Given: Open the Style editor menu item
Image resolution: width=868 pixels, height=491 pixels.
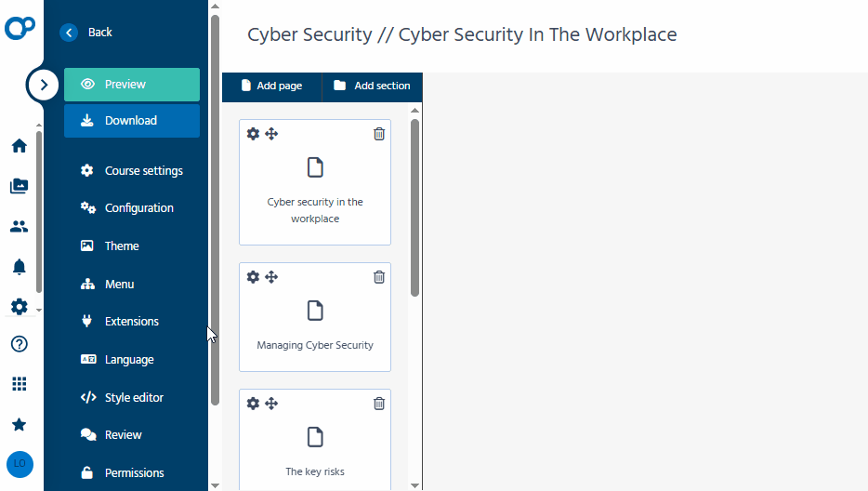Looking at the screenshot, I should (134, 398).
